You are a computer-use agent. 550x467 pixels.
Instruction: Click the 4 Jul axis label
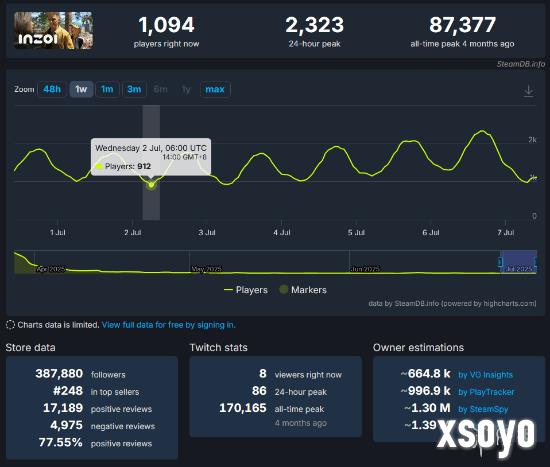282,232
